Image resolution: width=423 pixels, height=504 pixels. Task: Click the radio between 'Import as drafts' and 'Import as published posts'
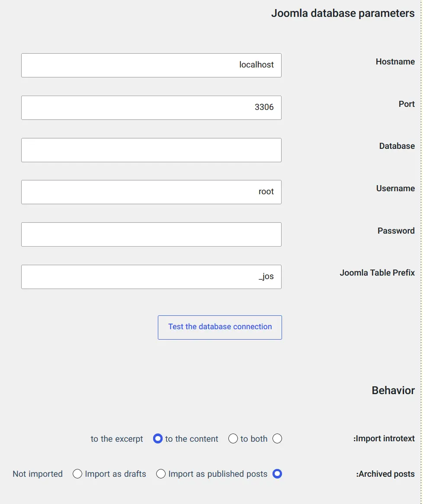click(x=161, y=474)
